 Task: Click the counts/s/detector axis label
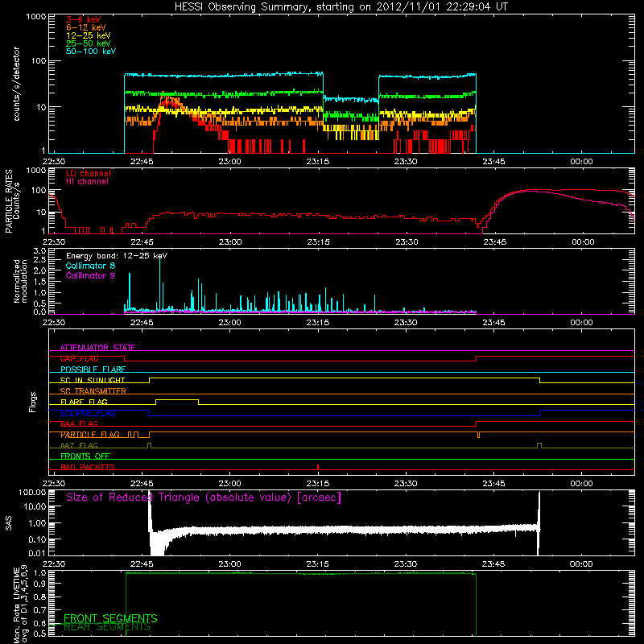(17, 84)
